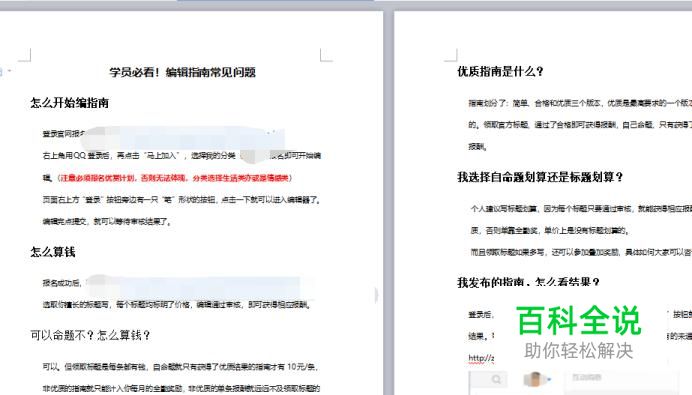The width and height of the screenshot is (692, 395).
Task: Click the heading '怎么开始编指南'
Action: [69, 103]
